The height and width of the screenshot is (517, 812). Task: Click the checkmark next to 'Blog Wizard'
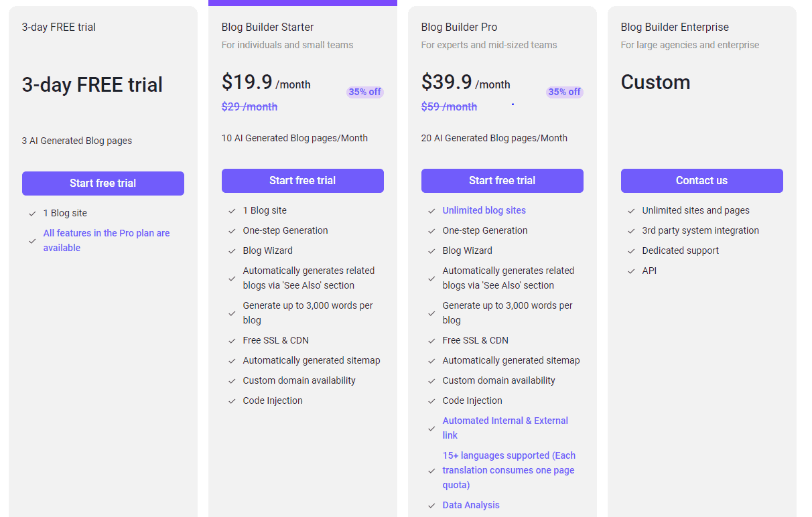tap(232, 250)
